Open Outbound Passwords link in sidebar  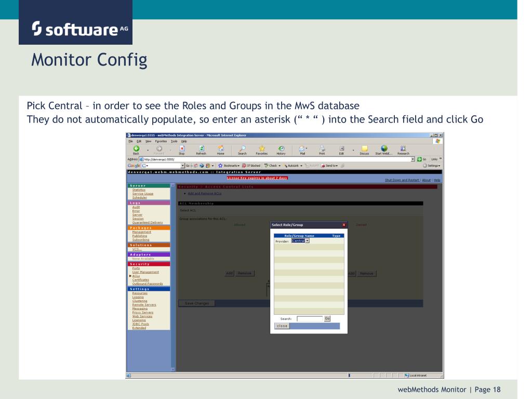[x=148, y=284]
